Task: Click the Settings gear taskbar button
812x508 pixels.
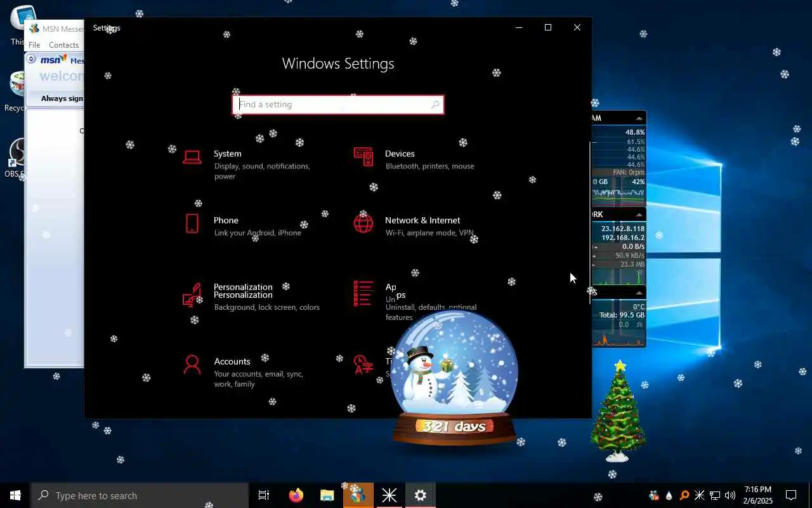Action: pyautogui.click(x=420, y=495)
